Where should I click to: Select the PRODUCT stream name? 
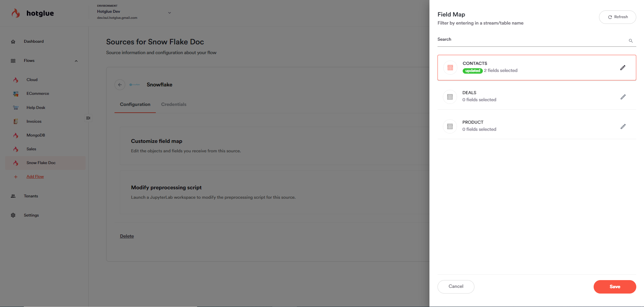click(473, 122)
